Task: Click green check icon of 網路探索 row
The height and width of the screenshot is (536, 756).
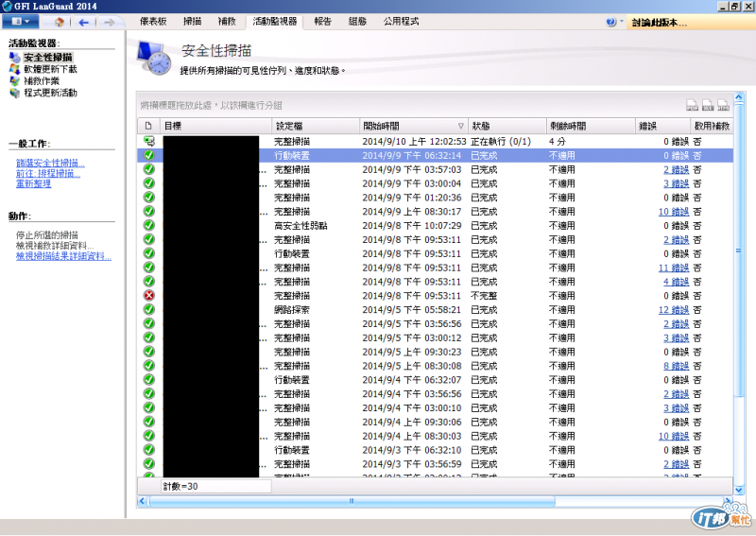Action: tap(149, 309)
